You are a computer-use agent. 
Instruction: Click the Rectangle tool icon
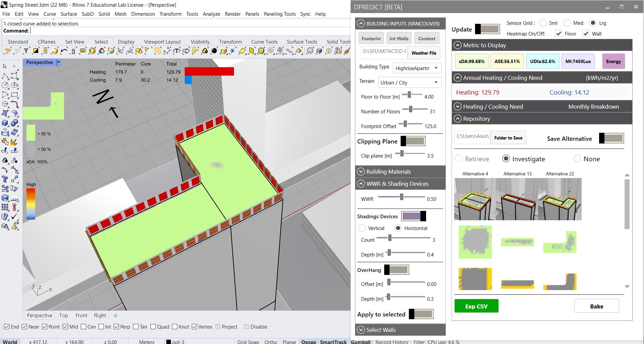(x=14, y=95)
